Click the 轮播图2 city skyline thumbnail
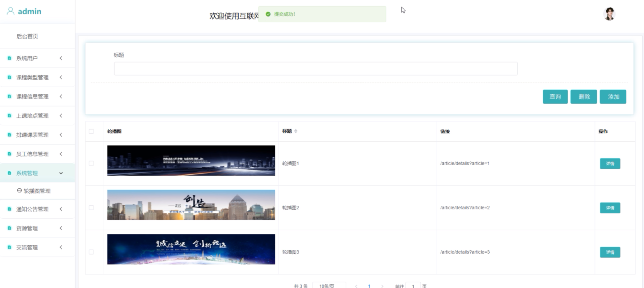644x288 pixels. [x=191, y=205]
